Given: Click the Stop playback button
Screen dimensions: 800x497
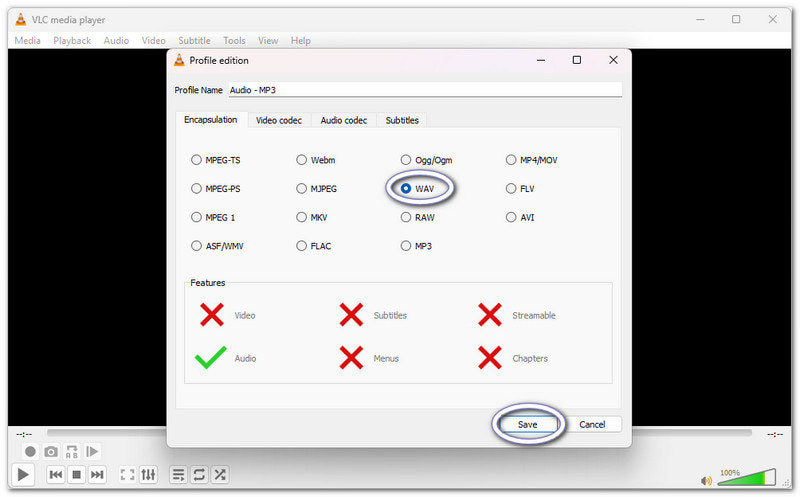Looking at the screenshot, I should [x=77, y=475].
